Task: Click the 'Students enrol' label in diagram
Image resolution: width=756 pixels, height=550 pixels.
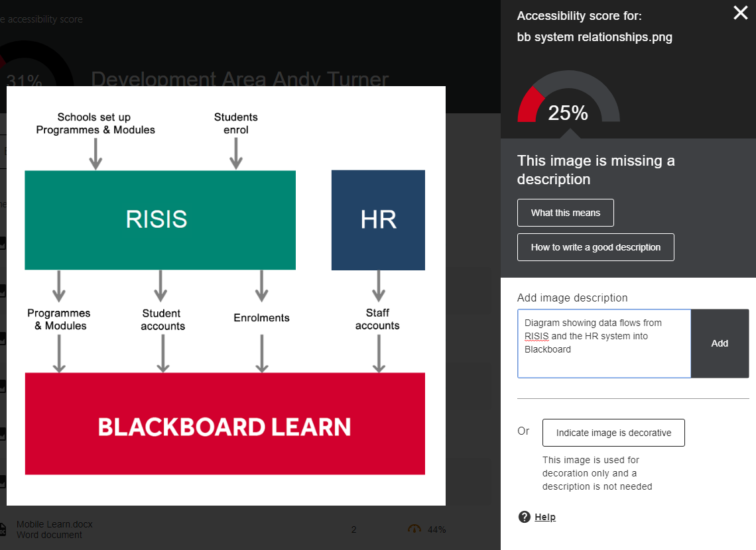Action: click(x=235, y=123)
